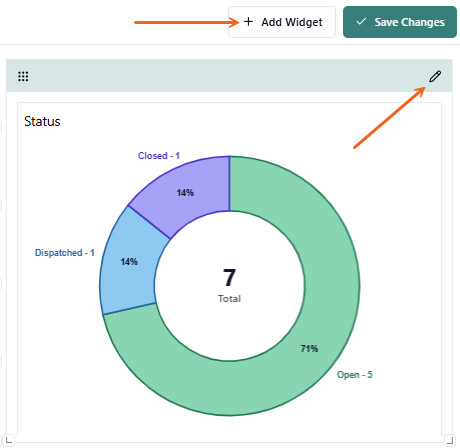Click the Add Widget button
The width and height of the screenshot is (460, 448).
click(282, 22)
